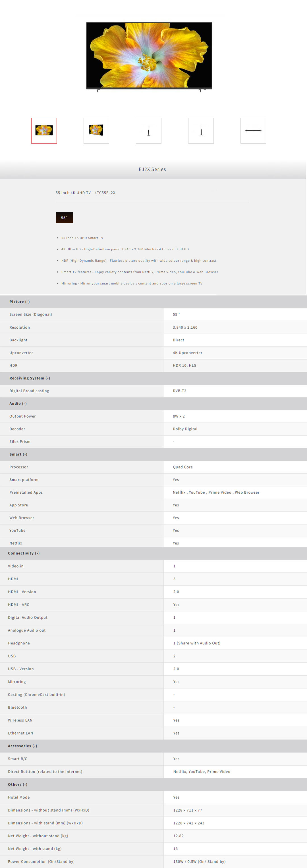The height and width of the screenshot is (868, 307).
Task: Collapse the Audio specifications section
Action: tap(18, 403)
